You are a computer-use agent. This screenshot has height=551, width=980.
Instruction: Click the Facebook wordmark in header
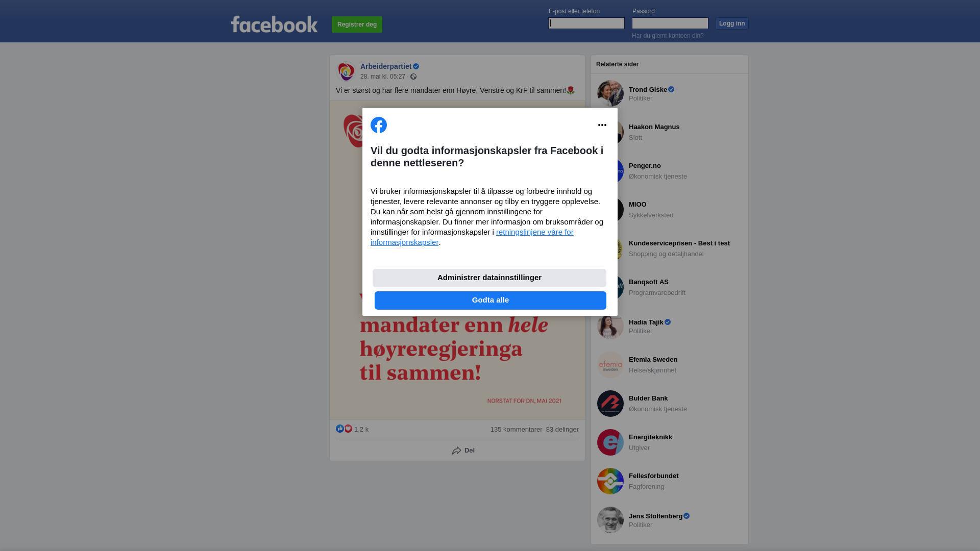[x=274, y=24]
